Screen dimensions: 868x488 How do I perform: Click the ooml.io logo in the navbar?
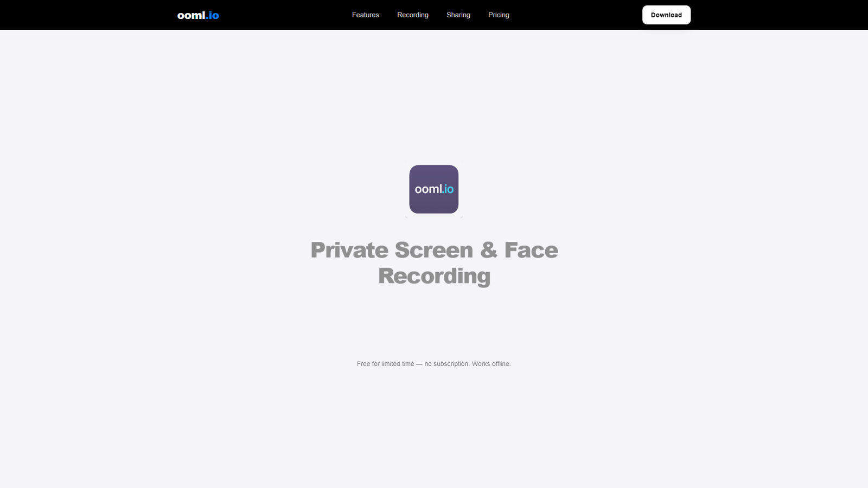pyautogui.click(x=197, y=15)
